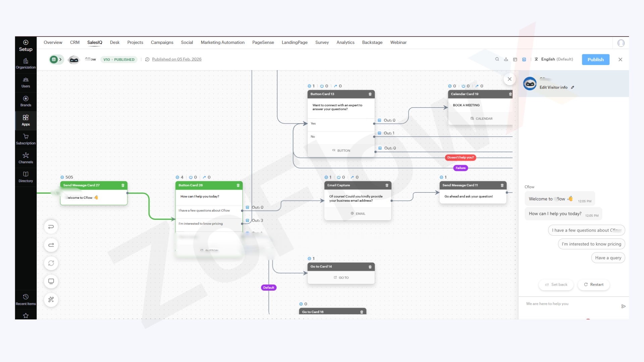Image resolution: width=644 pixels, height=362 pixels.
Task: Expand the green flow panel chevron
Action: point(60,59)
